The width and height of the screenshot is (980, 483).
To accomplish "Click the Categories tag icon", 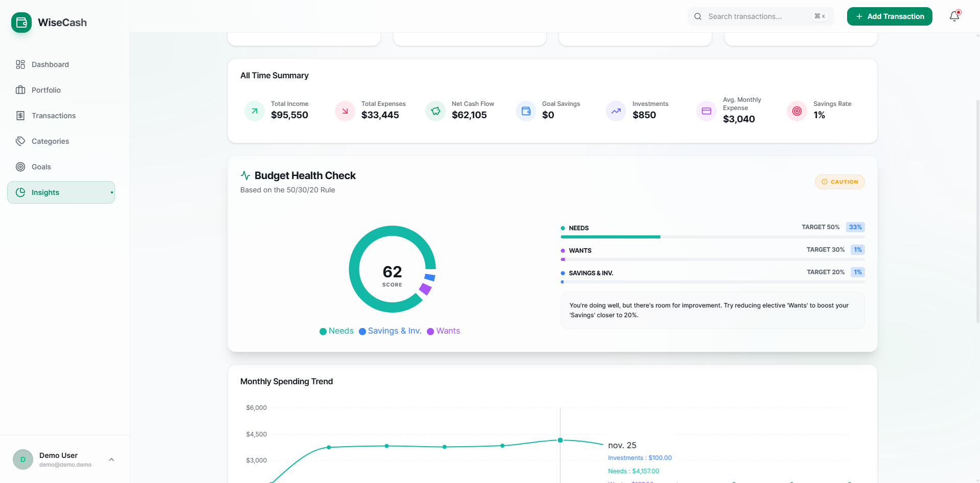I will [x=20, y=141].
